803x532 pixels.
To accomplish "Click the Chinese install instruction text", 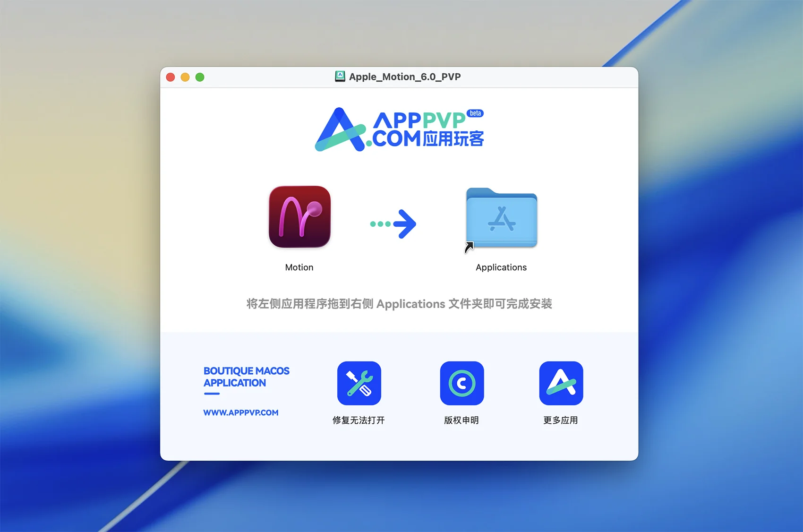I will (x=399, y=304).
